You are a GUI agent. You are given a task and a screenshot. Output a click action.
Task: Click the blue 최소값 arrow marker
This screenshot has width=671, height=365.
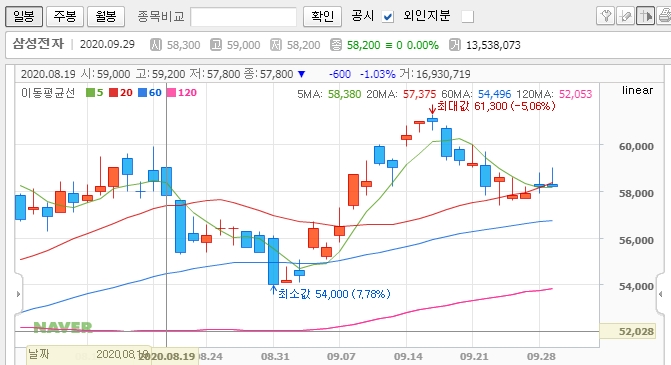pos(273,290)
